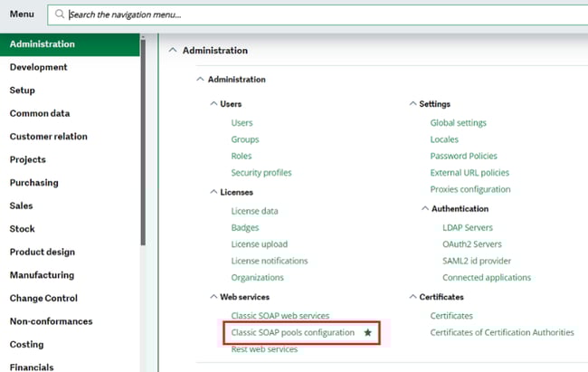Focus the navigation menu search field

point(271,15)
